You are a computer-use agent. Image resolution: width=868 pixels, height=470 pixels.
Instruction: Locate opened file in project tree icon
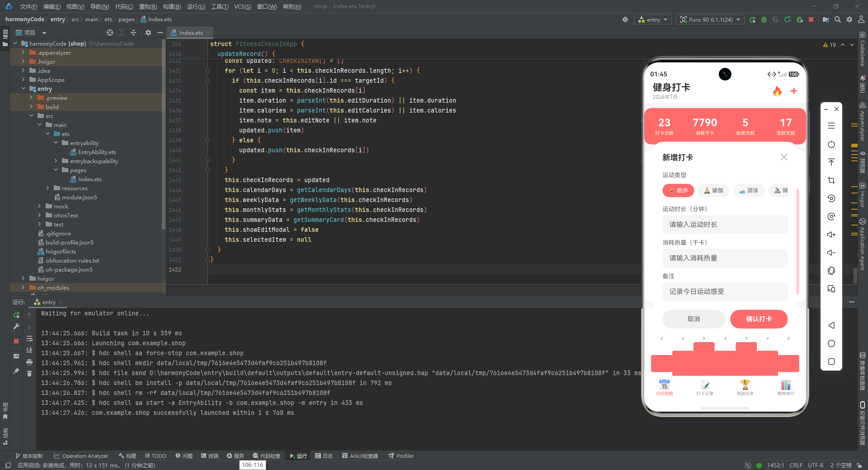coord(110,33)
